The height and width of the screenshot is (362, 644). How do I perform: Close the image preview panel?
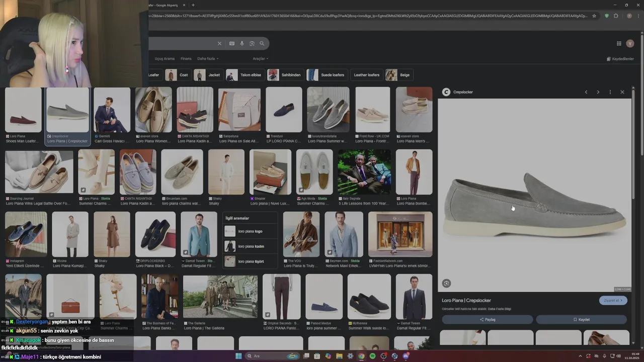(x=622, y=92)
